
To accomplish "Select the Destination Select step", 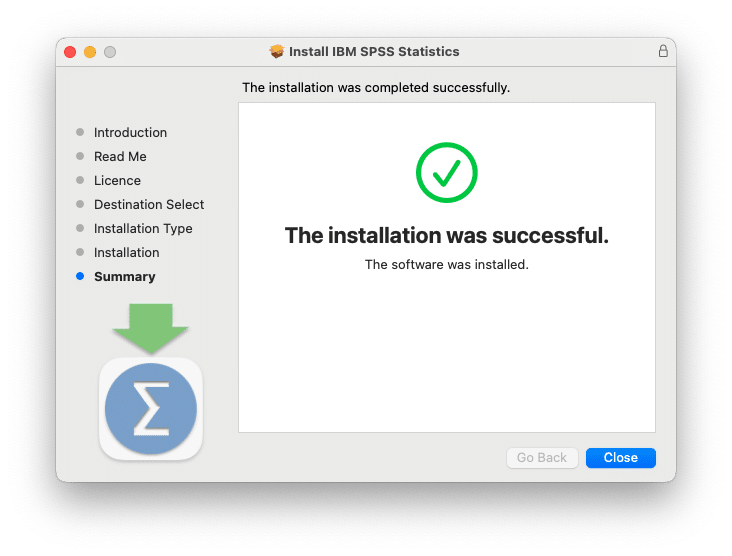I will (149, 204).
